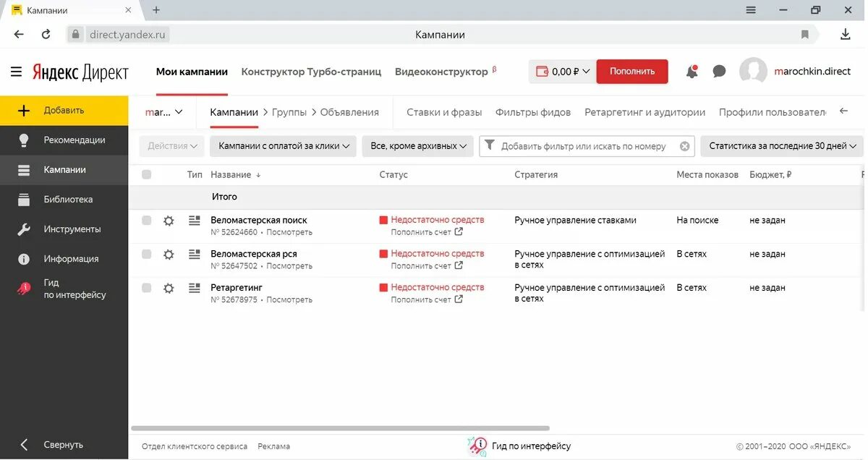868x460 pixels.
Task: Check the select-all checkbox in table header
Action: pyautogui.click(x=147, y=174)
